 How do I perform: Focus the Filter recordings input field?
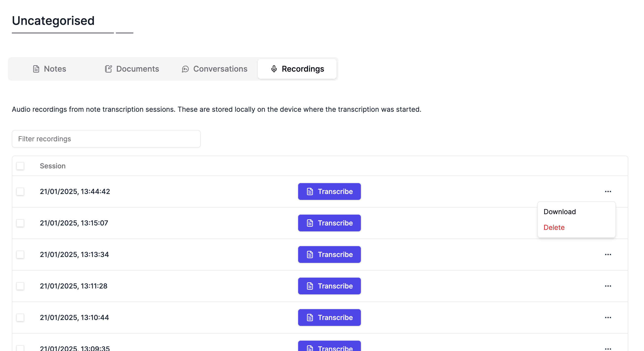[106, 139]
